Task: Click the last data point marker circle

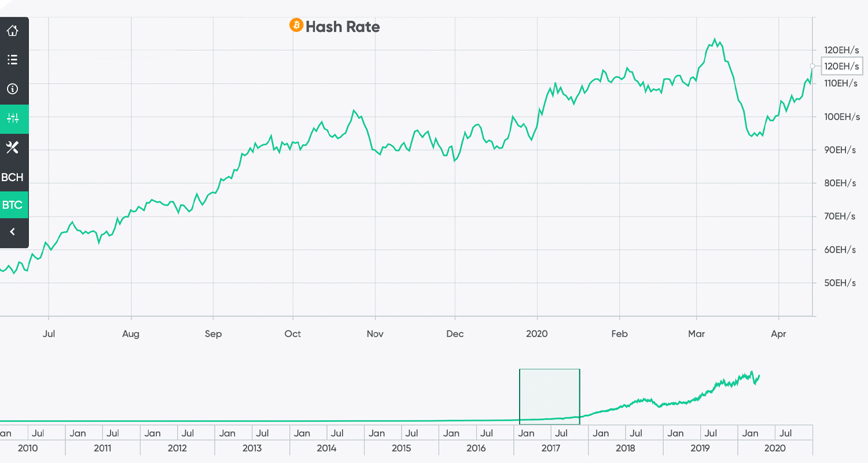Action: [x=812, y=66]
